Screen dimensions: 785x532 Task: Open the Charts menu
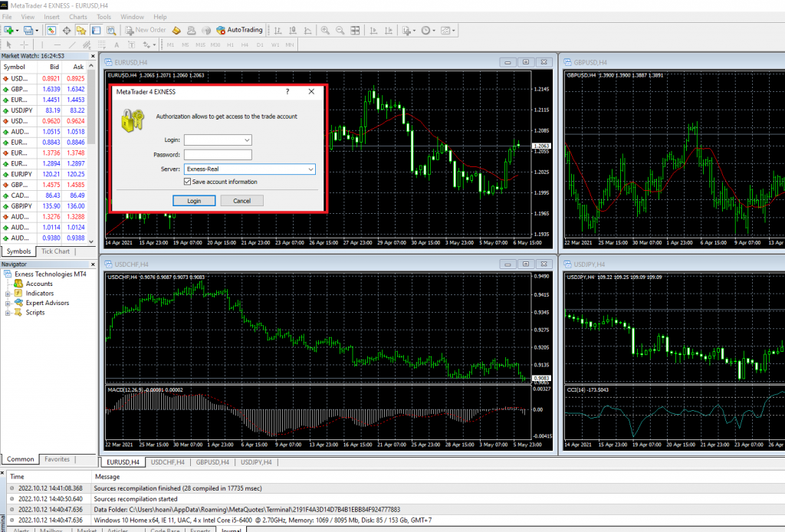click(x=78, y=17)
